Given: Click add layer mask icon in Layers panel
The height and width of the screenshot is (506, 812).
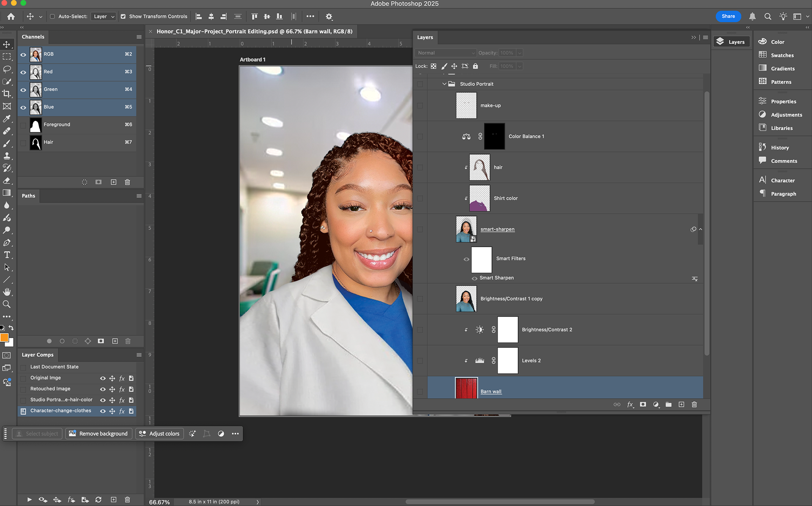Looking at the screenshot, I should pyautogui.click(x=643, y=405).
